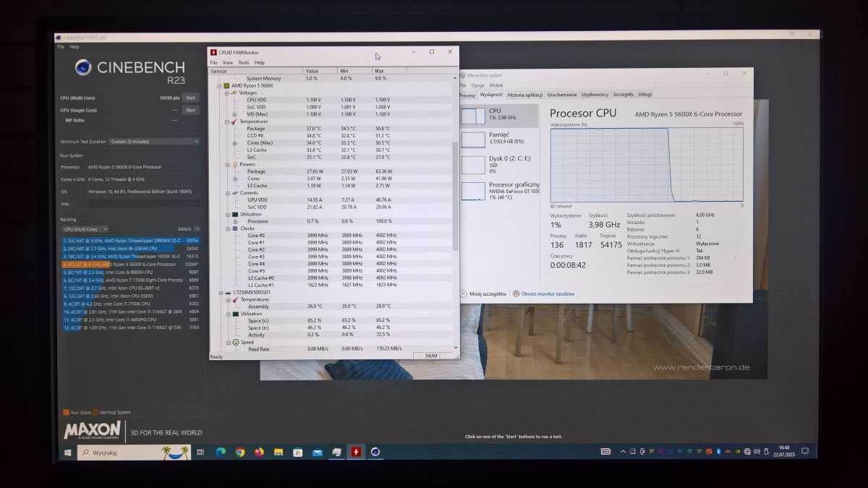Viewport: 868px width, 488px height.
Task: Open Google Chrome from the taskbar
Action: pos(240,452)
